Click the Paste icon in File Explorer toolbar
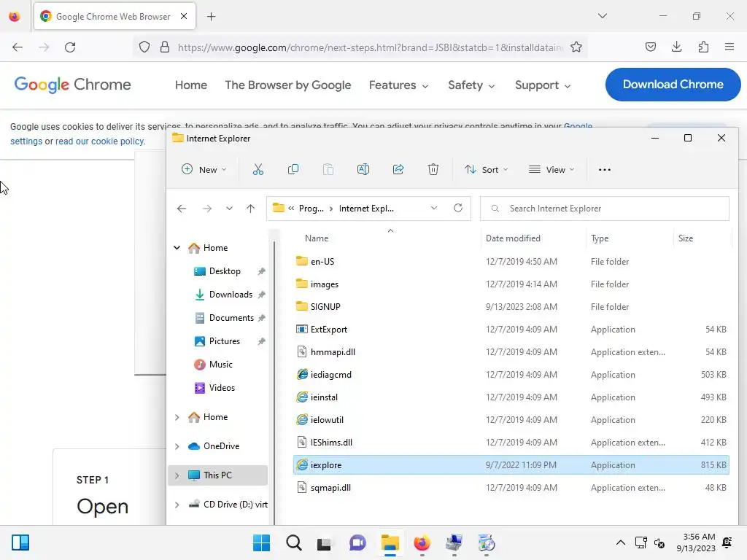The width and height of the screenshot is (747, 560). coord(328,169)
